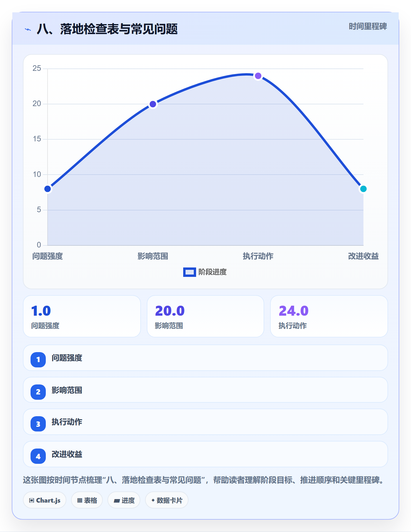Click the heading 八、落地检查表与常见问题

107,29
